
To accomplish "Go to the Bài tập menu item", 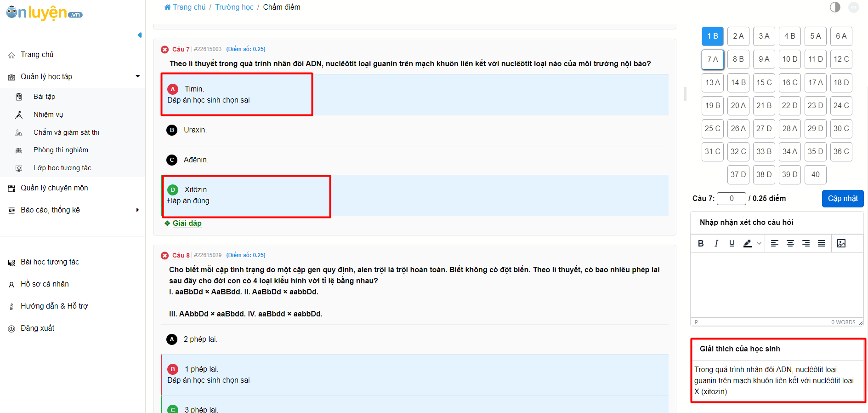I will (44, 97).
